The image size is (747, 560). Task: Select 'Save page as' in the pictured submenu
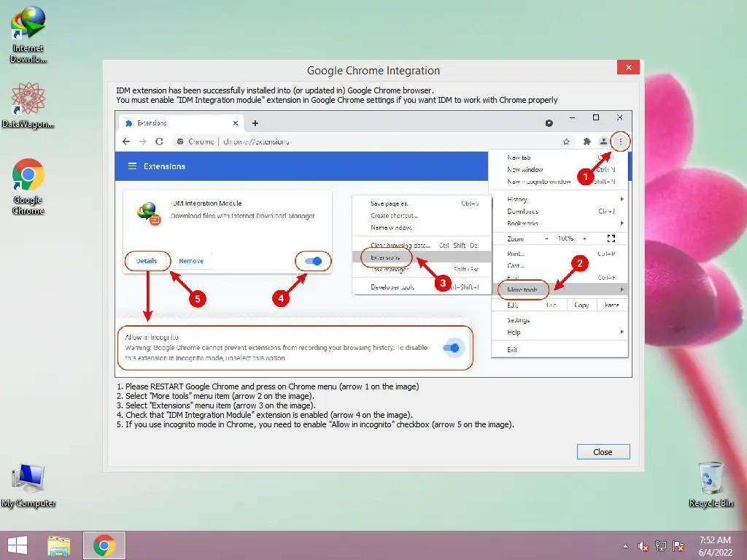click(x=422, y=203)
